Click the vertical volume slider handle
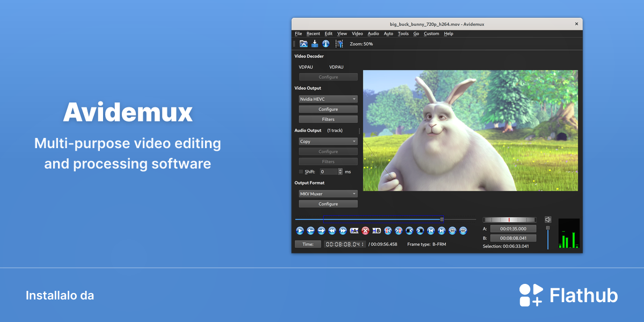Screen dimensions: 644x322 pyautogui.click(x=548, y=228)
